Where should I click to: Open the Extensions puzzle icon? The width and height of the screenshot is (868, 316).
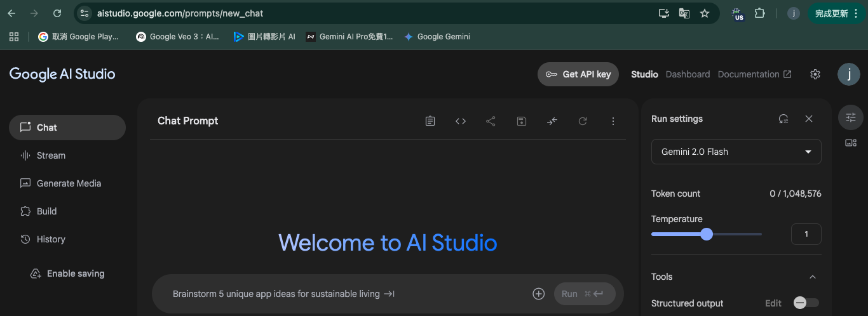(x=759, y=13)
